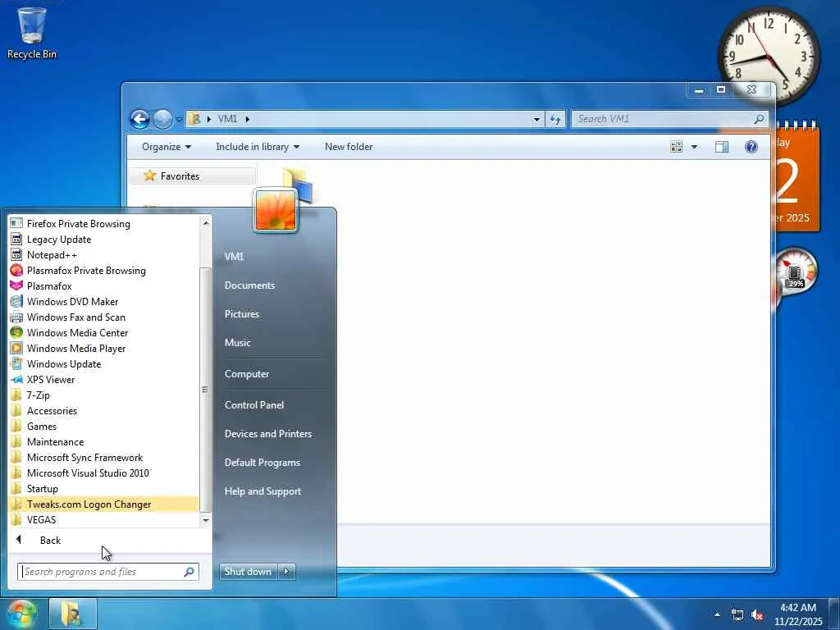Click the taskbar clock and date

(x=798, y=614)
